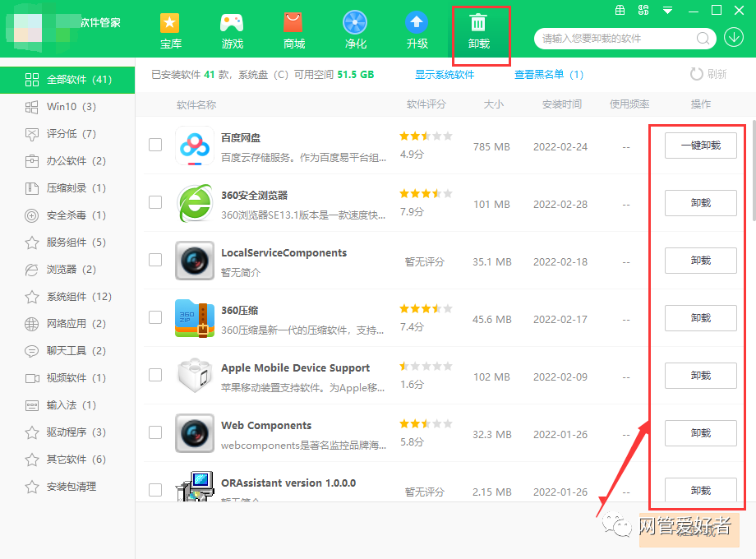Click the skin icon in title bar
The height and width of the screenshot is (559, 756).
pos(643,10)
